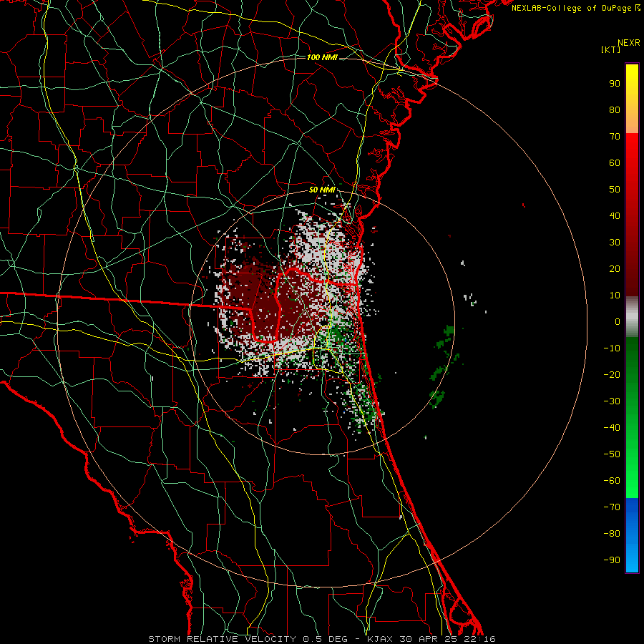Image resolution: width=644 pixels, height=644 pixels.
Task: Click the "-60" scale label
Action: pos(612,481)
